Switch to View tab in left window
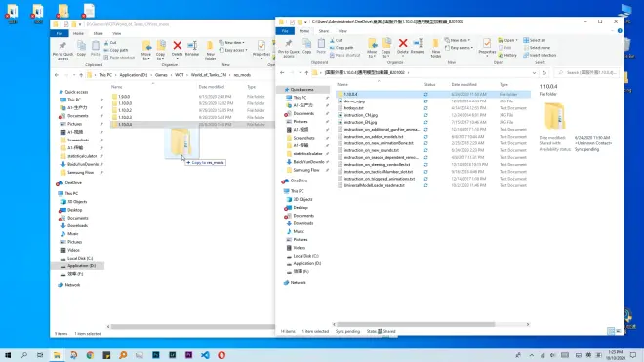The width and height of the screenshot is (644, 362). coord(117,34)
